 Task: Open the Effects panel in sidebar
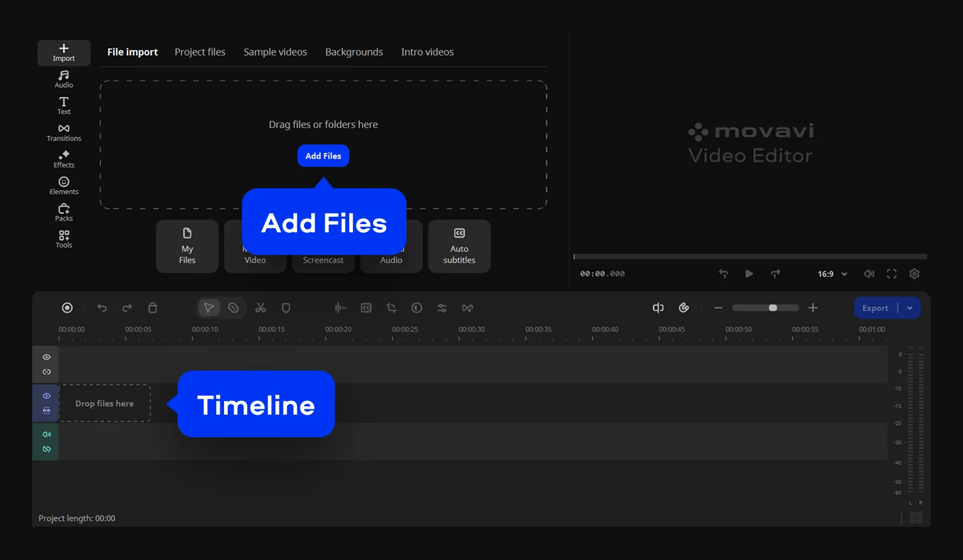(64, 159)
